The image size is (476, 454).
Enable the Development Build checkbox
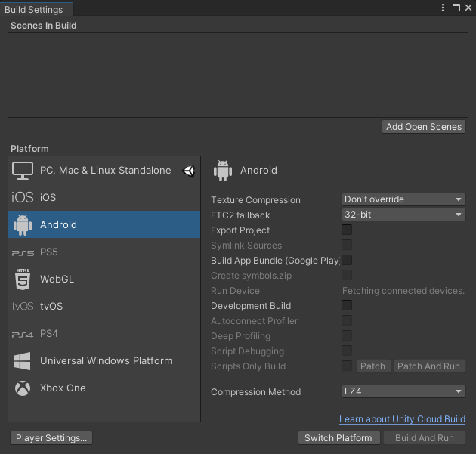coord(347,305)
